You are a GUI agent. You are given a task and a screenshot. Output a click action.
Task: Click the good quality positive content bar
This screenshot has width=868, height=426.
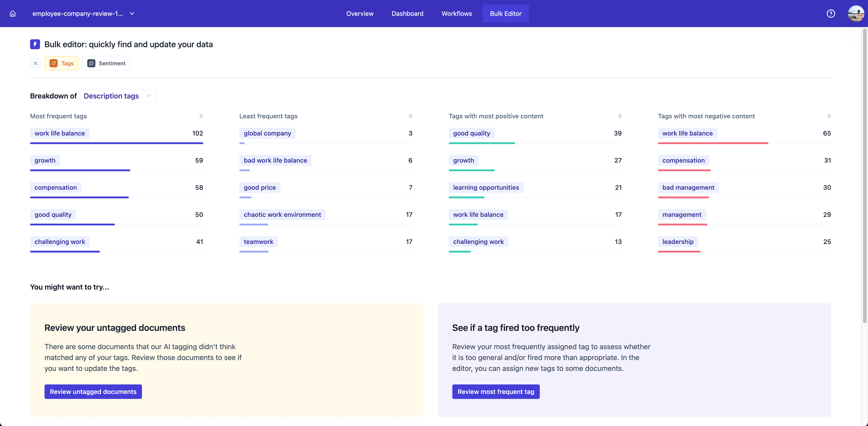click(481, 143)
